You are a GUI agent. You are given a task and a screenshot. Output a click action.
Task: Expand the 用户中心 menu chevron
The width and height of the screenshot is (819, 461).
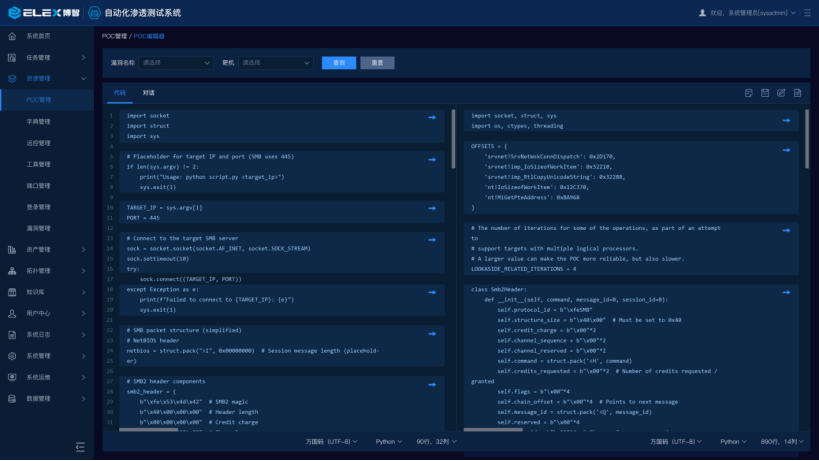click(x=84, y=314)
